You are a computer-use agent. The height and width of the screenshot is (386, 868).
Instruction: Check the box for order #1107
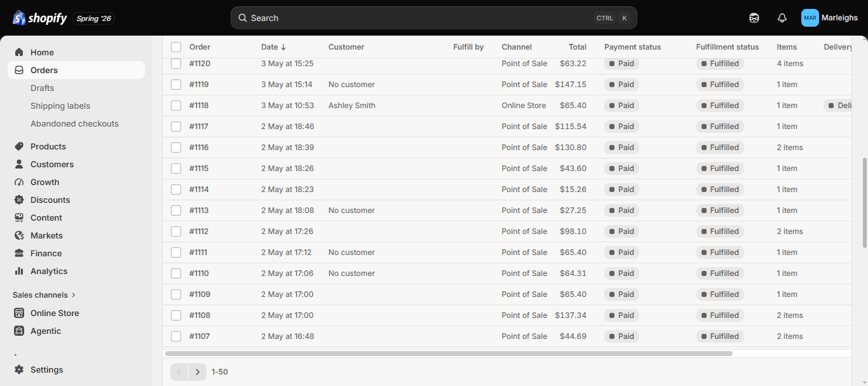tap(176, 336)
